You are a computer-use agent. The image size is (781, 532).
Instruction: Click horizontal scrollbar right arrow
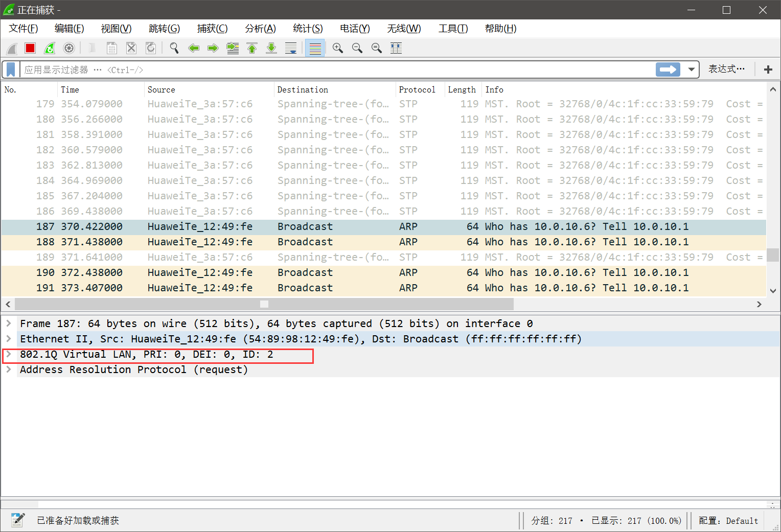759,304
